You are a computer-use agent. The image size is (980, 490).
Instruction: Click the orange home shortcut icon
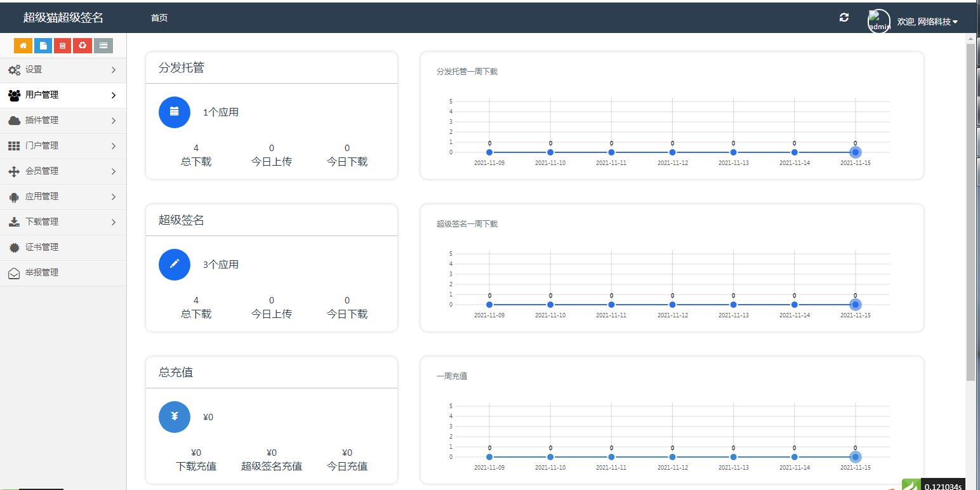[23, 46]
